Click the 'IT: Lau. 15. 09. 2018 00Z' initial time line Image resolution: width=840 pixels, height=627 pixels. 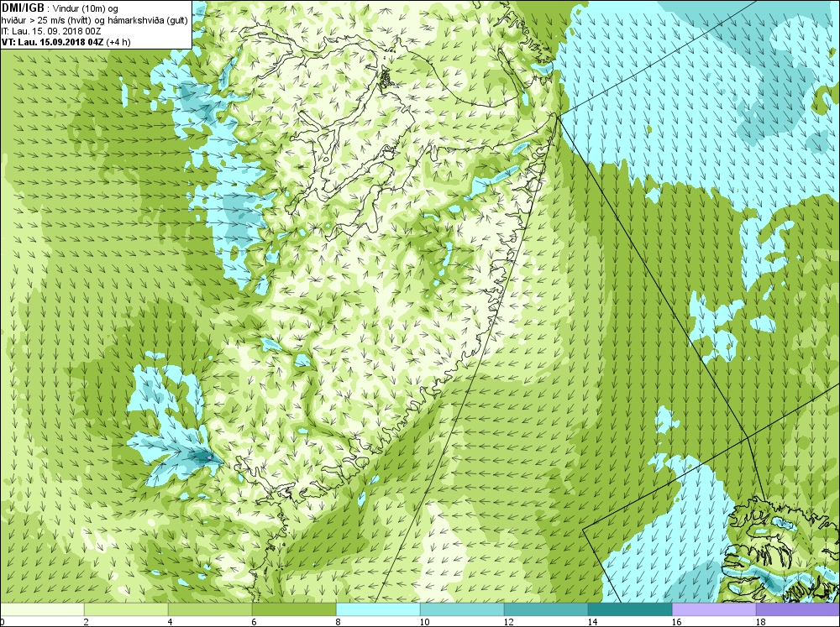pyautogui.click(x=50, y=31)
